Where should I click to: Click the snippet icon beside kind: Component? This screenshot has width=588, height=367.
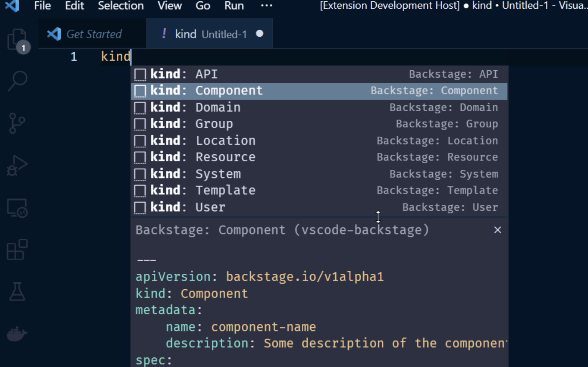pyautogui.click(x=140, y=91)
